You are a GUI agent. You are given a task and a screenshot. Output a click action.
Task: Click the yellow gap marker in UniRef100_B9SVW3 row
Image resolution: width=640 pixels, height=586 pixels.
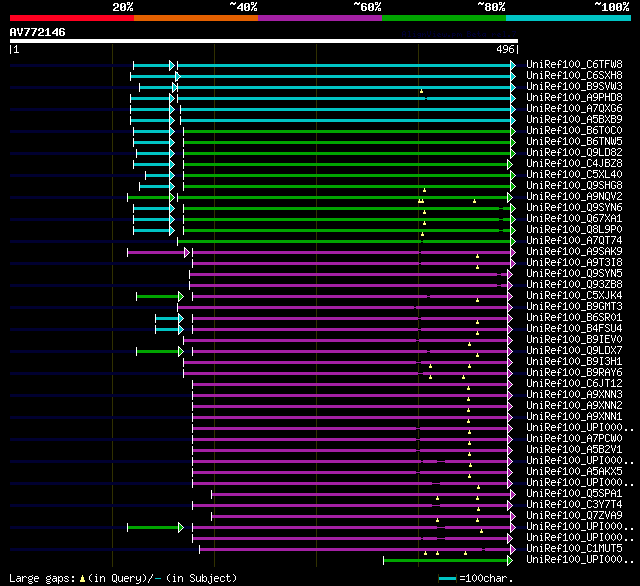click(x=421, y=91)
